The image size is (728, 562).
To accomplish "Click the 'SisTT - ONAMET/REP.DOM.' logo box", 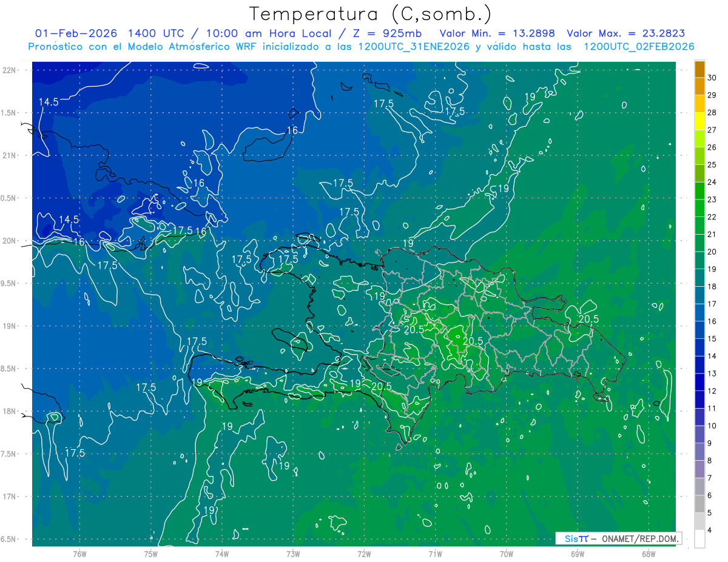I will tap(618, 538).
